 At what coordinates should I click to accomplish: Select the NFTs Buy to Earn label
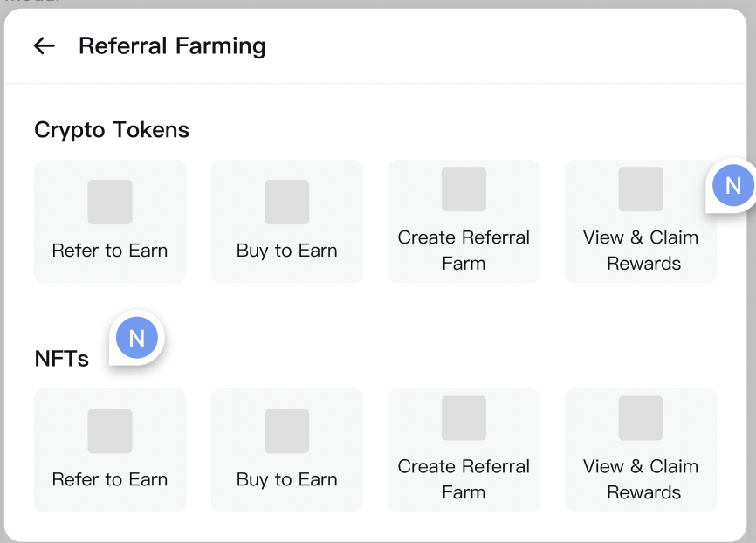pos(287,479)
